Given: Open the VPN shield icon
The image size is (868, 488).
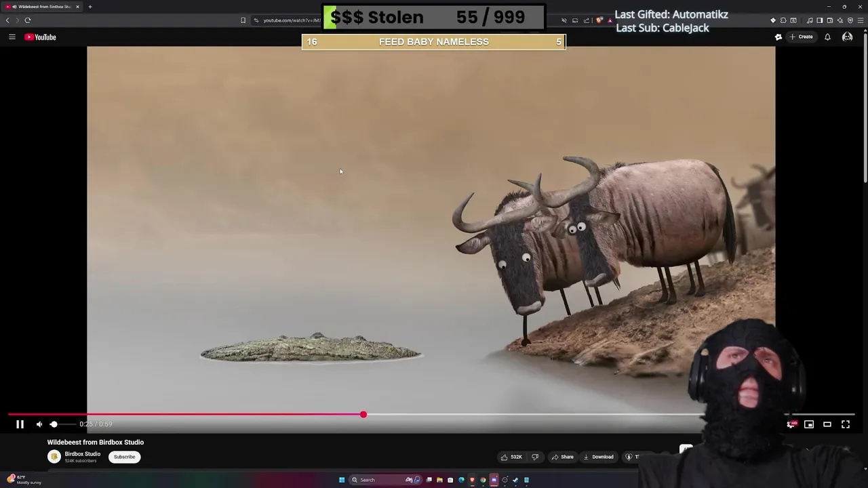Looking at the screenshot, I should coord(850,20).
